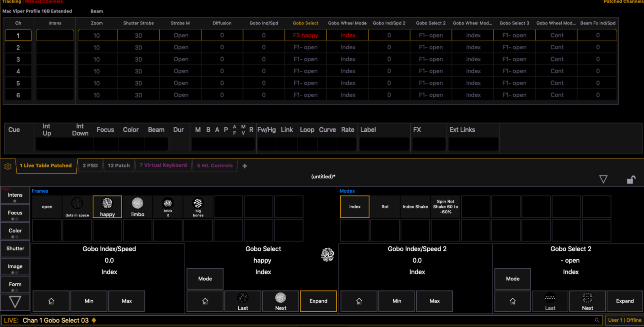Image resolution: width=644 pixels, height=327 pixels.
Task: Click the filter triangle near the padlock
Action: [x=604, y=179]
